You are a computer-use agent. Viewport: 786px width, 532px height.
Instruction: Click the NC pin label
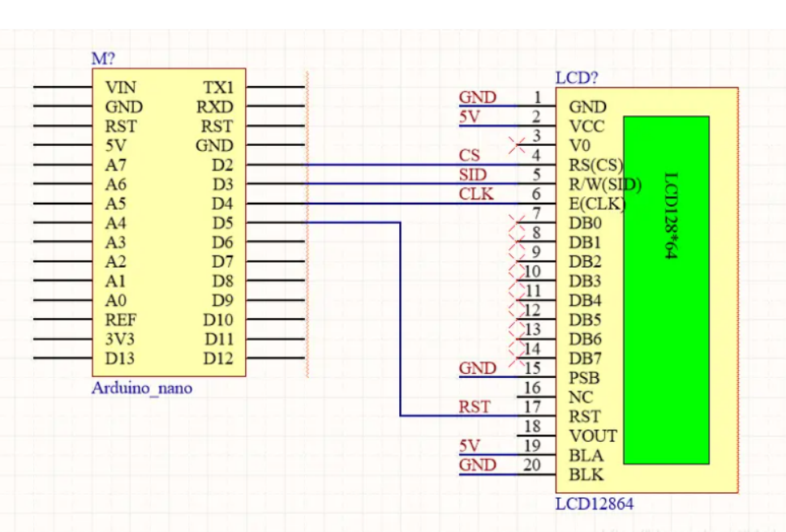click(581, 397)
